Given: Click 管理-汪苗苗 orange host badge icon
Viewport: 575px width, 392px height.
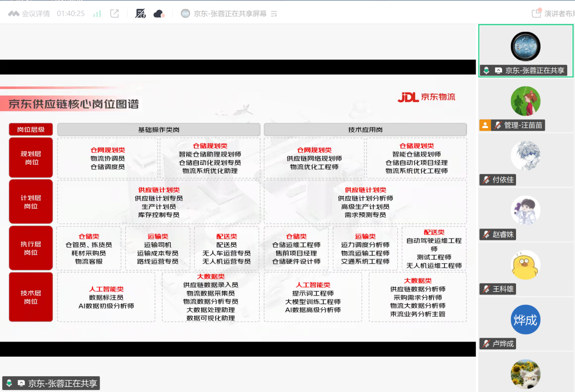Looking at the screenshot, I should pyautogui.click(x=485, y=125).
